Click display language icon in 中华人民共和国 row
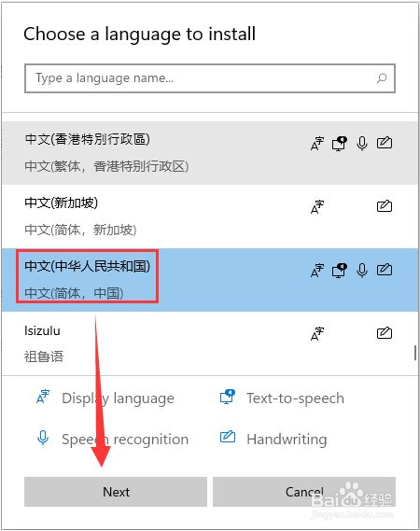Image resolution: width=420 pixels, height=531 pixels. coord(317,271)
